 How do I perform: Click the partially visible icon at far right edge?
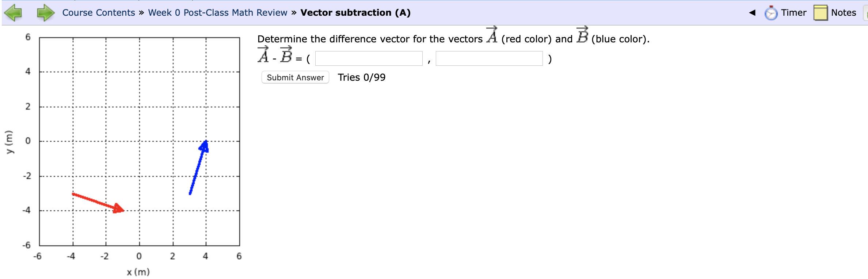(x=865, y=13)
